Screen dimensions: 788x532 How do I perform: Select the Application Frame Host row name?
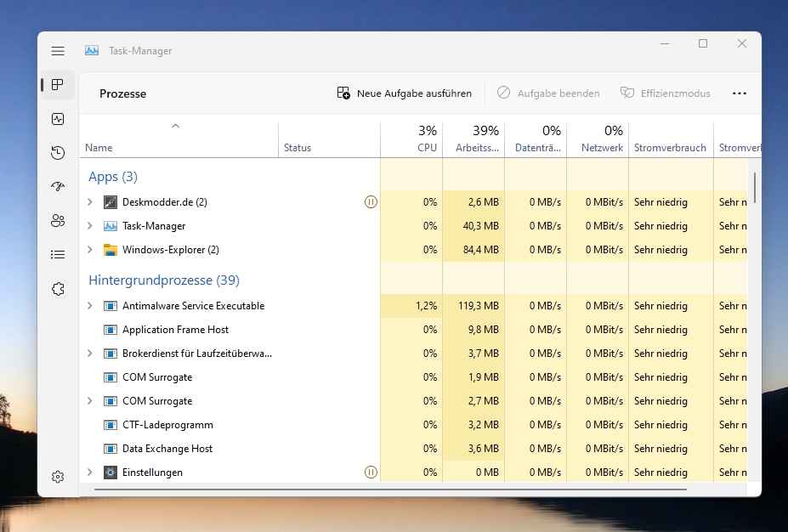pos(175,330)
